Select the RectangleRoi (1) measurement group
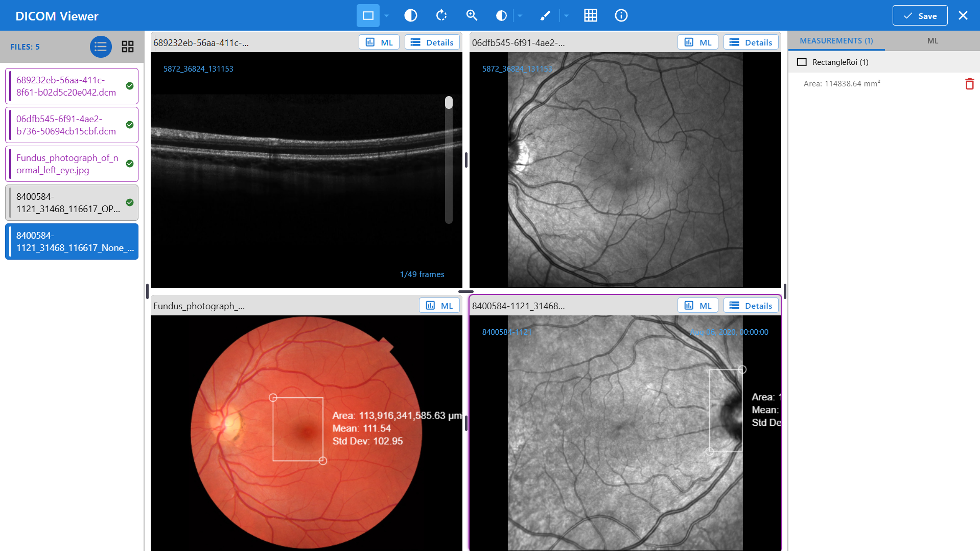Viewport: 980px width, 551px height. pyautogui.click(x=884, y=62)
